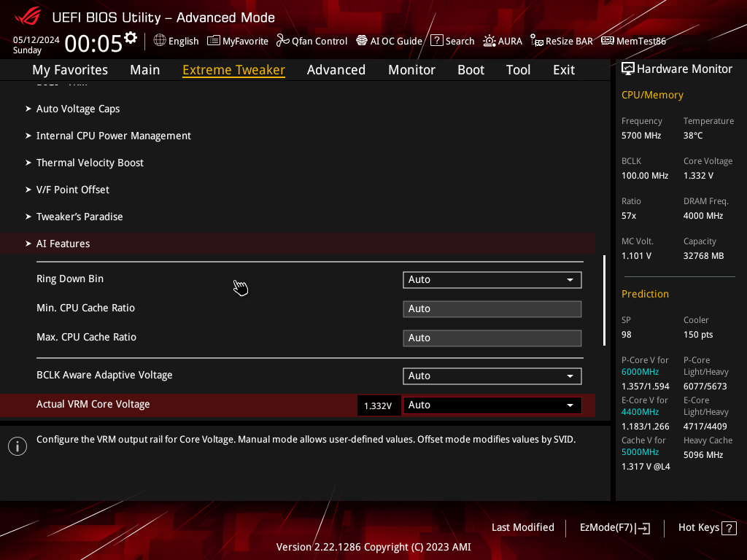Click the Hot Keys question mark icon
747x560 pixels.
tap(729, 528)
